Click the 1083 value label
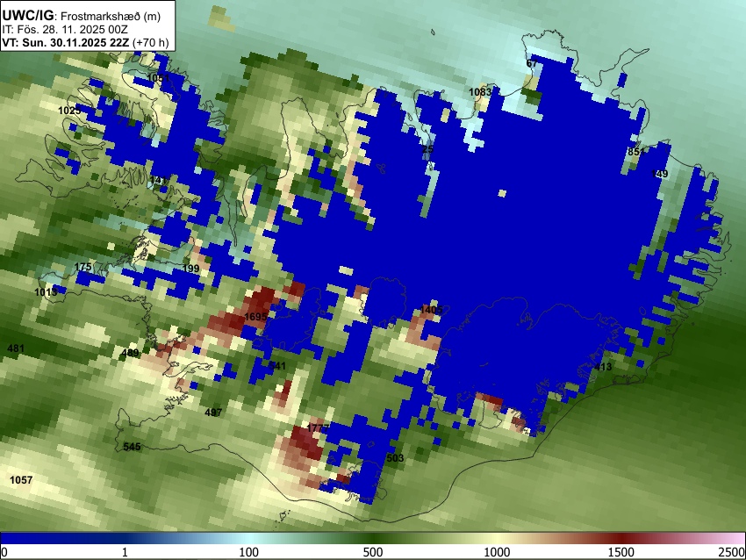This screenshot has width=746, height=560. [480, 92]
